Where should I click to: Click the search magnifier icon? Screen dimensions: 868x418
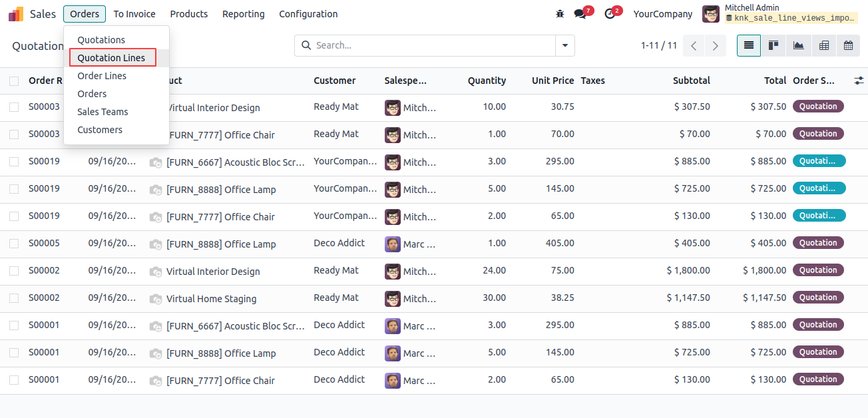(306, 45)
